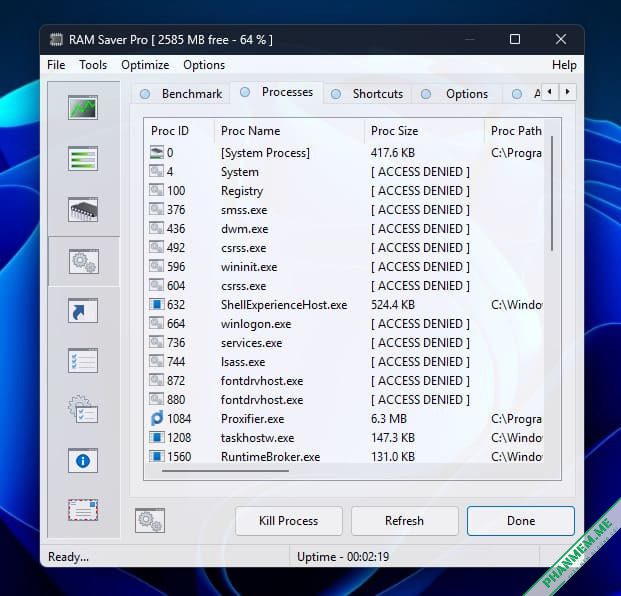The image size is (621, 596).
Task: Open the envelope mail sidebar icon
Action: 83,510
